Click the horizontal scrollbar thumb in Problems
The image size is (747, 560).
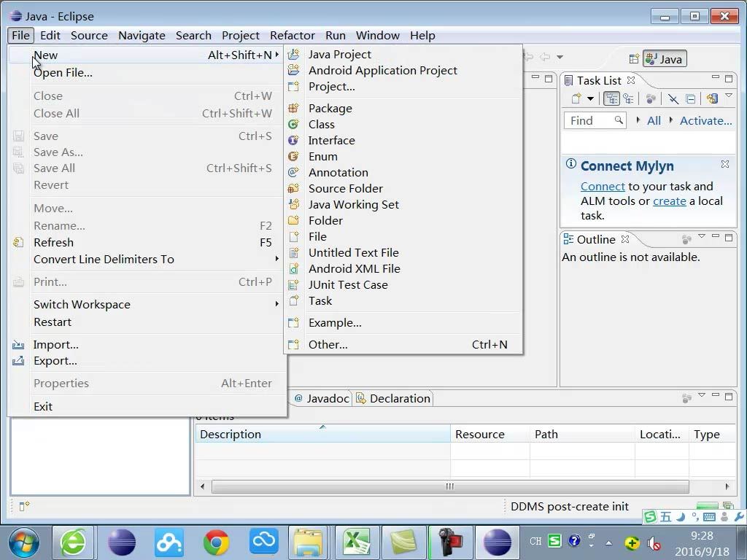coord(450,486)
